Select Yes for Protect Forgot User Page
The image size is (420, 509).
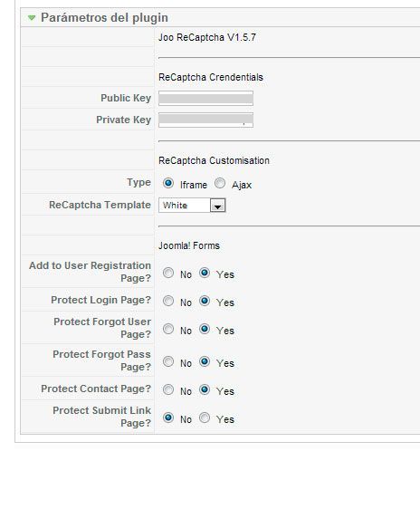tap(205, 329)
